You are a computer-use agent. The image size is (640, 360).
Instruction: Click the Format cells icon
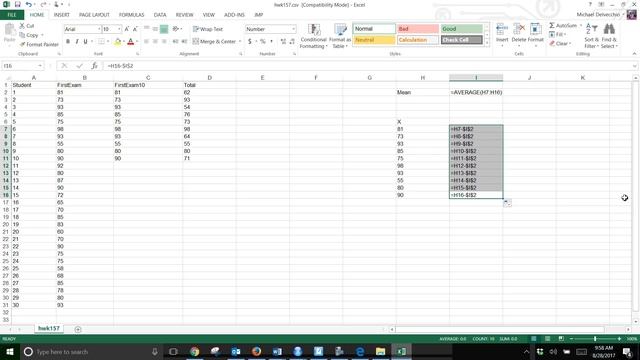536,29
